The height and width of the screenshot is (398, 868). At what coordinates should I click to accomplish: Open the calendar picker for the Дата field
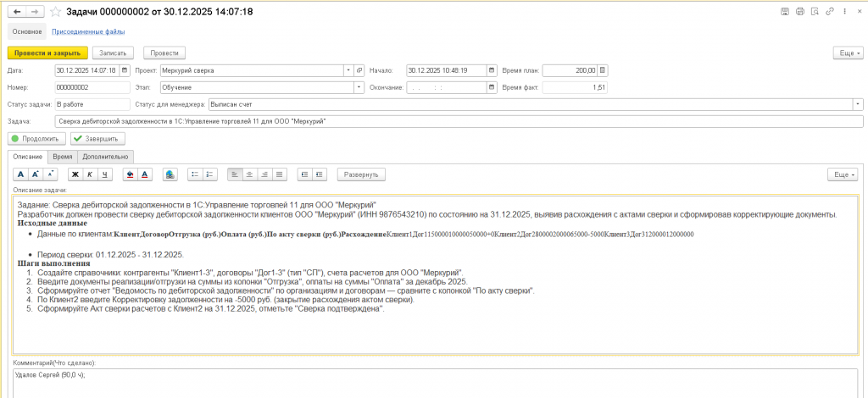(124, 70)
